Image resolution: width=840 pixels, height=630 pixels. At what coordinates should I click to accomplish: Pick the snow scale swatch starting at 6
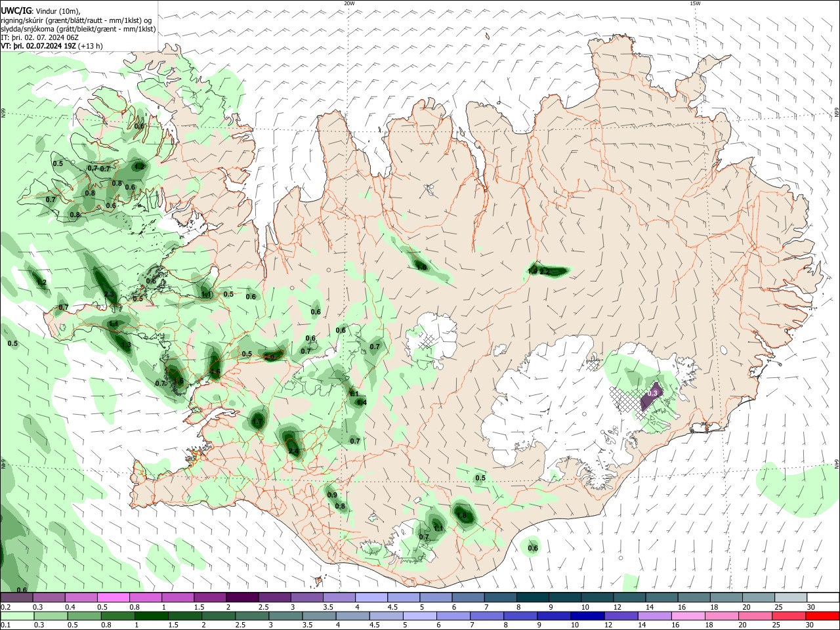coord(468,597)
